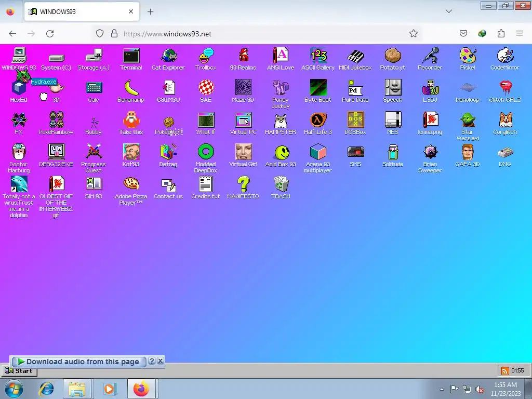This screenshot has width=532, height=399.
Task: Bookmark this page with the star
Action: (413, 34)
